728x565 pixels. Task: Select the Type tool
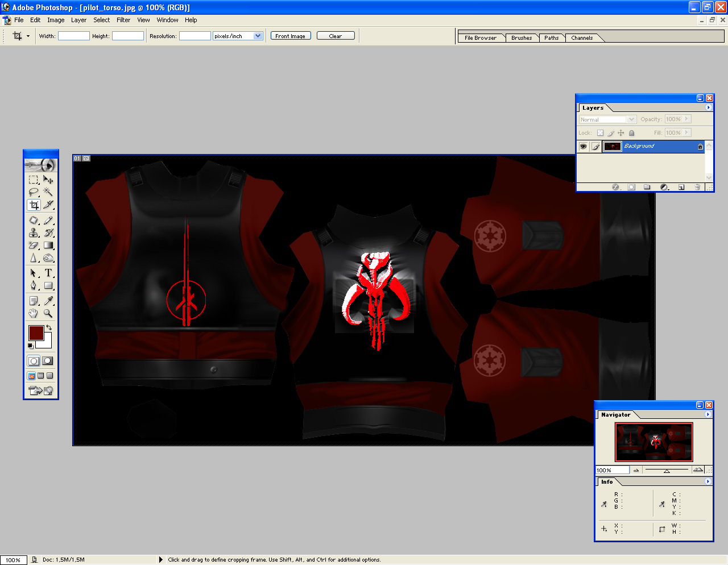coord(48,273)
